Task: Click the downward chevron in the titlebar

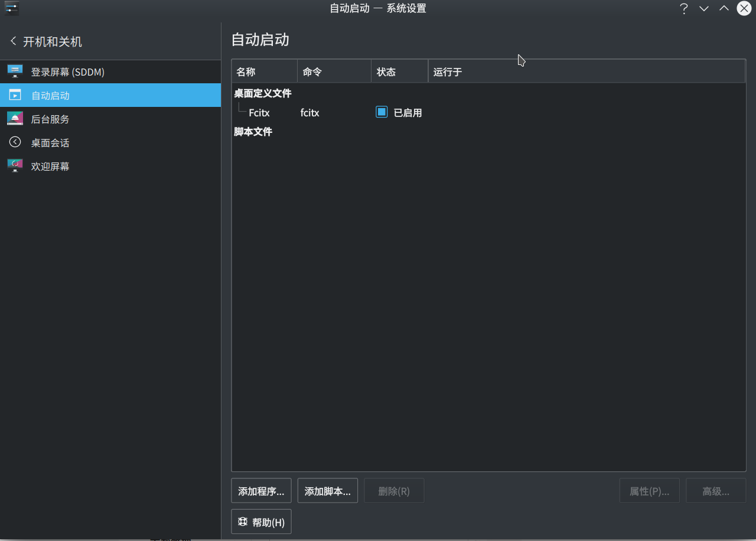Action: 703,9
